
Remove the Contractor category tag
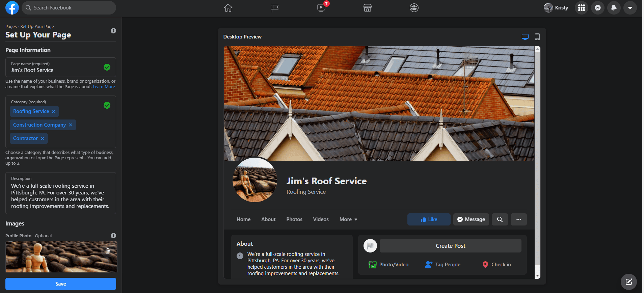pos(43,138)
